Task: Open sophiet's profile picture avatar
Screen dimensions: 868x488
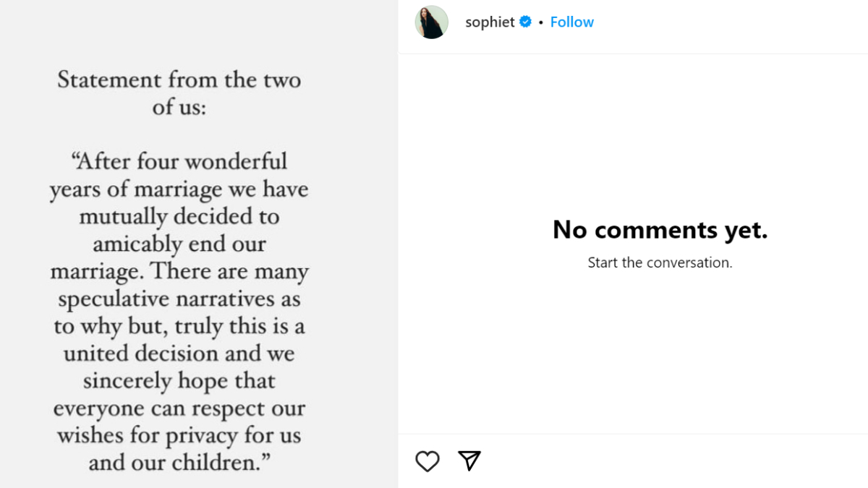Action: point(431,22)
